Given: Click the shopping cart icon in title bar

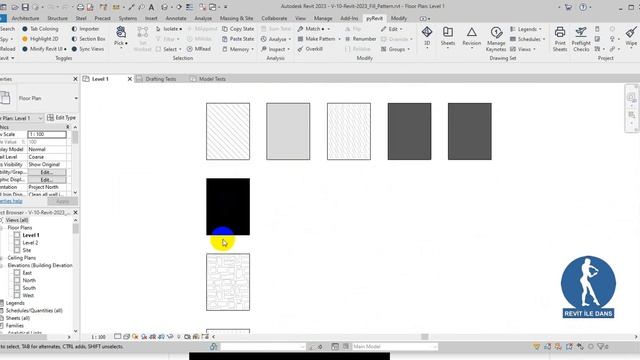Looking at the screenshot, I should [x=568, y=7].
